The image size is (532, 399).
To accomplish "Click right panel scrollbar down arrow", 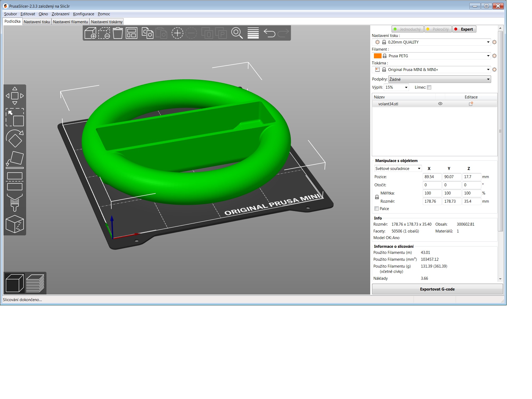I will pos(500,279).
